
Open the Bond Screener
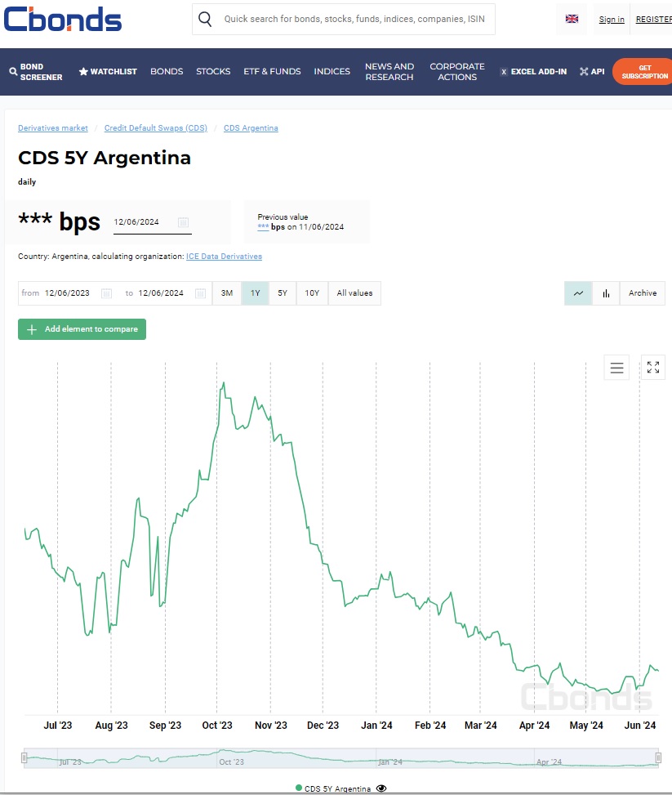pyautogui.click(x=36, y=71)
